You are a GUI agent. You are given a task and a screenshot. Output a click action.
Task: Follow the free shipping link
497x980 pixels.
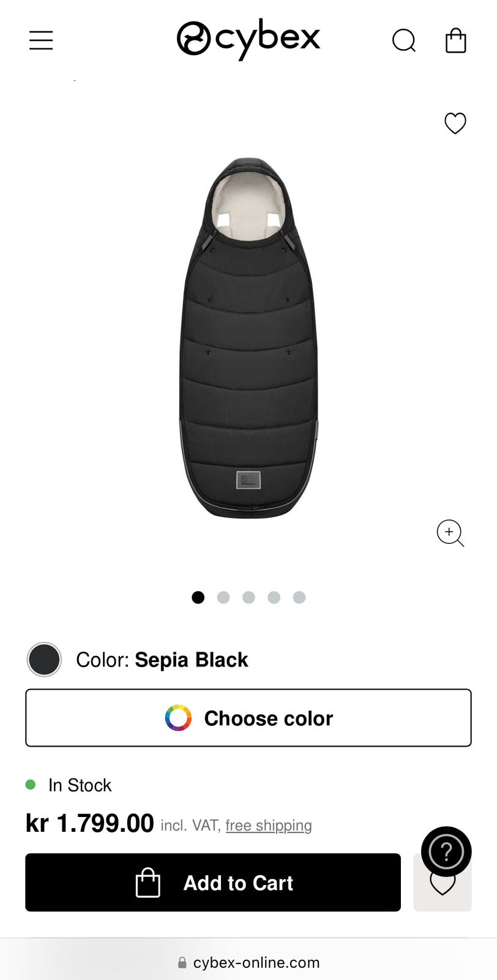[x=269, y=826]
